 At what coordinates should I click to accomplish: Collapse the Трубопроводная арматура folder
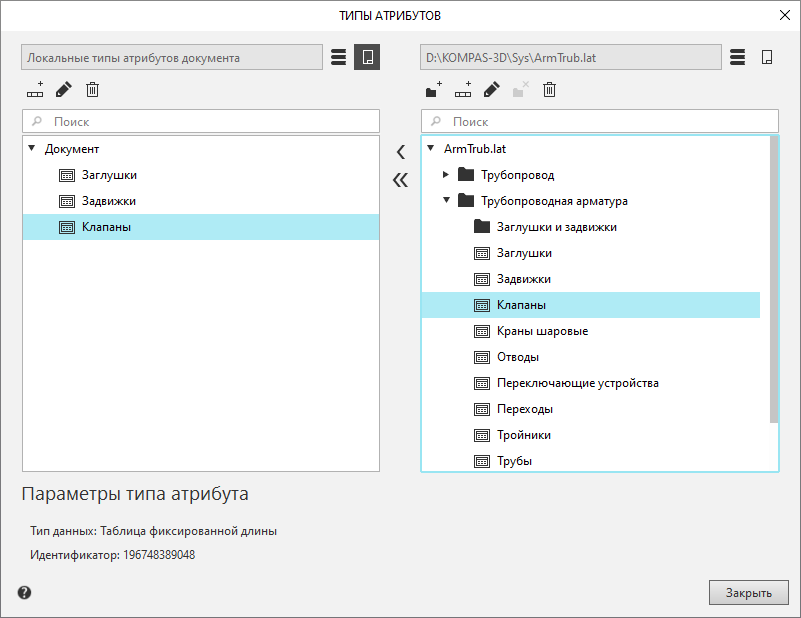click(x=446, y=201)
